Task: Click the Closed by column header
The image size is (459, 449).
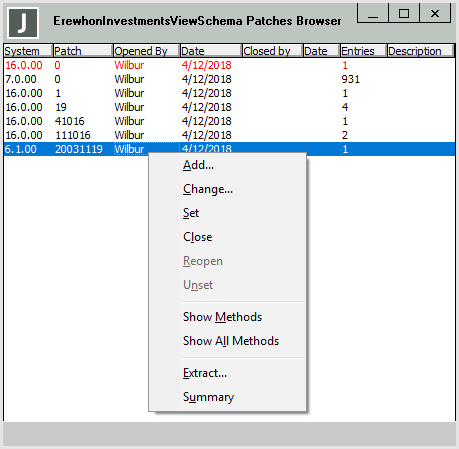Action: 273,51
